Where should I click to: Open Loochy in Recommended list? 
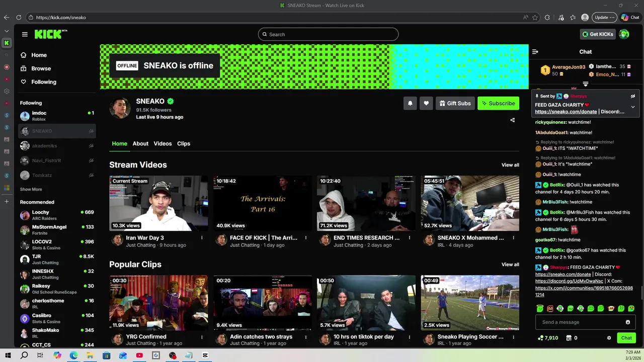point(57,215)
